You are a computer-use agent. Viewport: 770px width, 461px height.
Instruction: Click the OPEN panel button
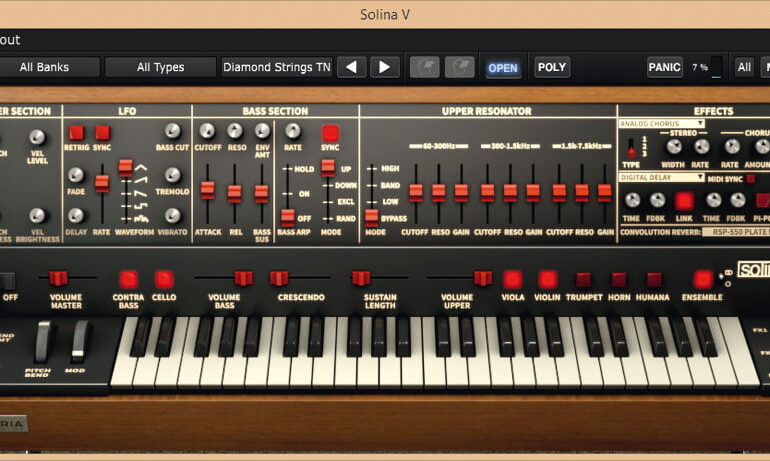click(x=502, y=68)
